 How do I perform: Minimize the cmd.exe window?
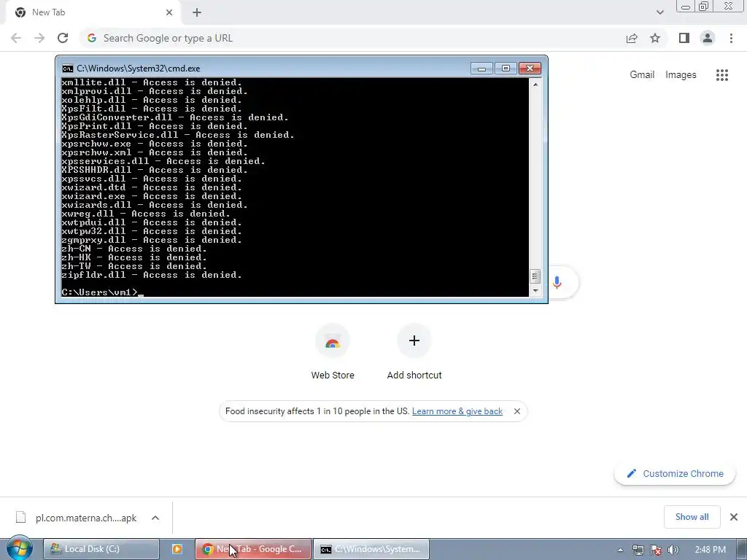(481, 69)
